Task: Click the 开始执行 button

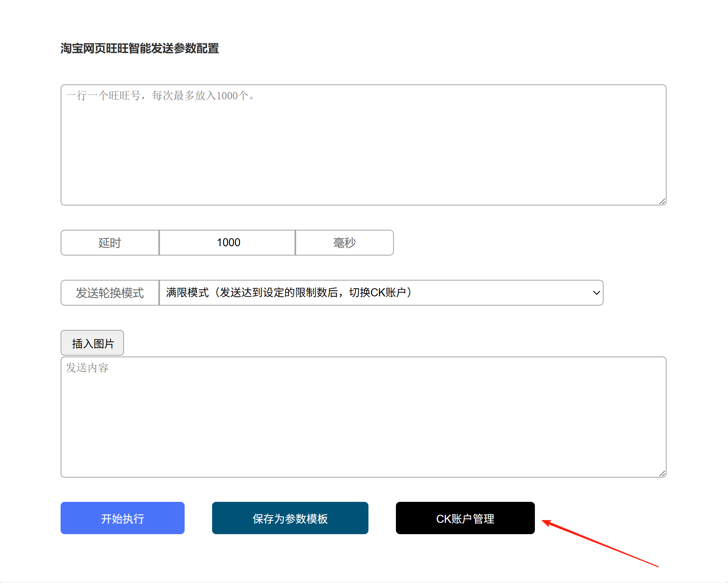Action: coord(122,518)
